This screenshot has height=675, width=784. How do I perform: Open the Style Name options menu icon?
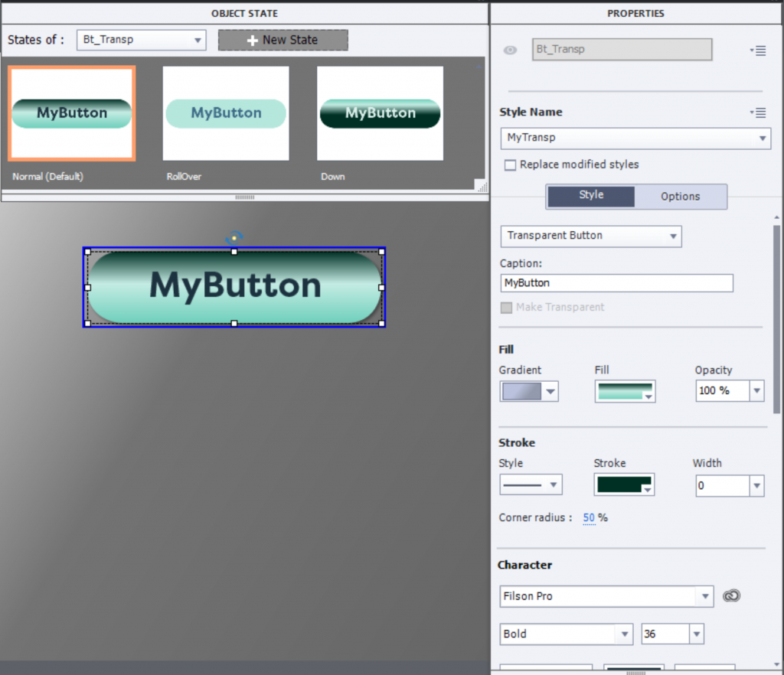758,112
